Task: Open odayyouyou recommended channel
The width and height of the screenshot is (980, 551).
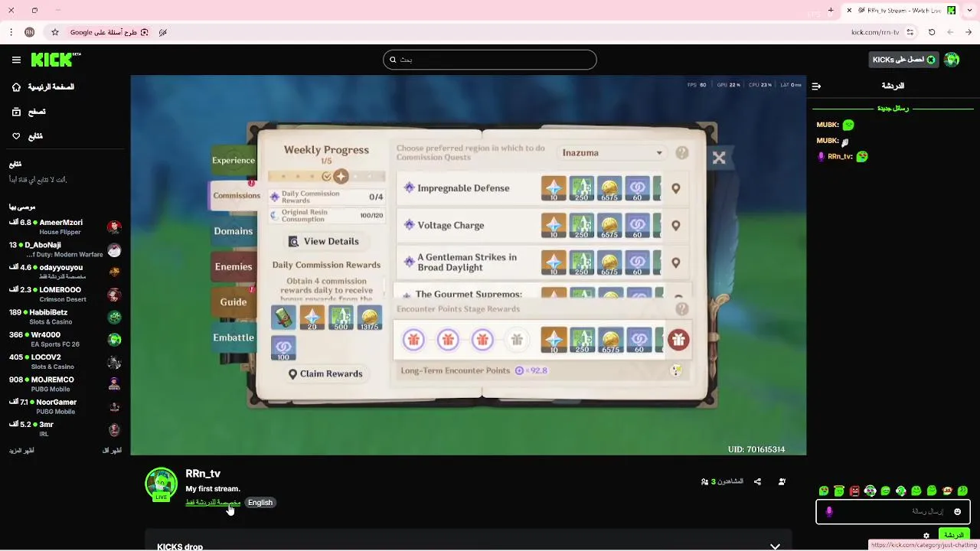Action: [66, 272]
